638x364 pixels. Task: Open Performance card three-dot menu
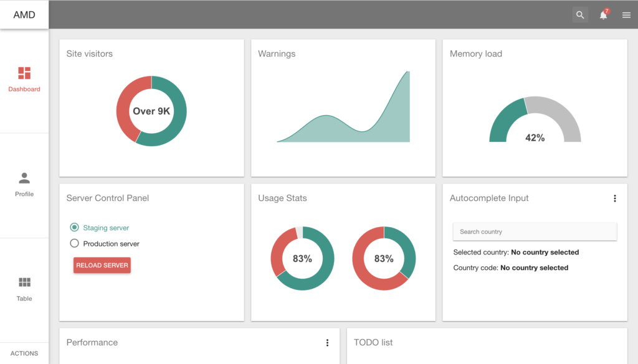[327, 343]
